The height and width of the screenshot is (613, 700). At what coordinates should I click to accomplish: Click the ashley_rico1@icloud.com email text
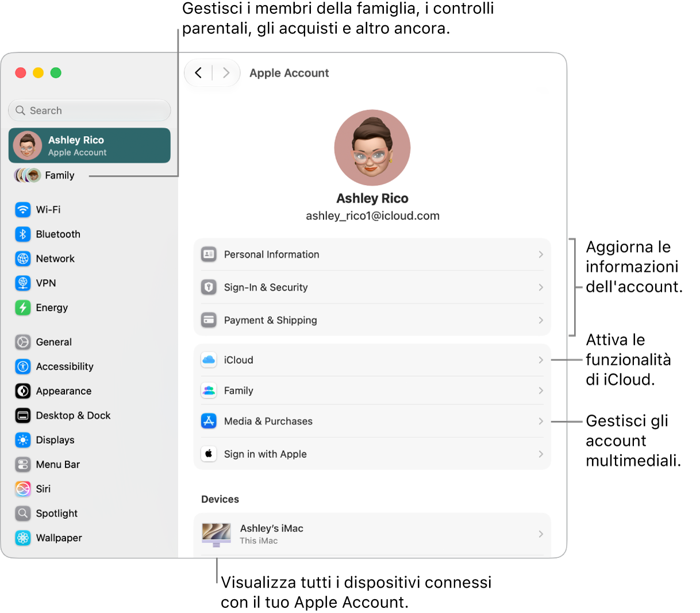click(372, 216)
